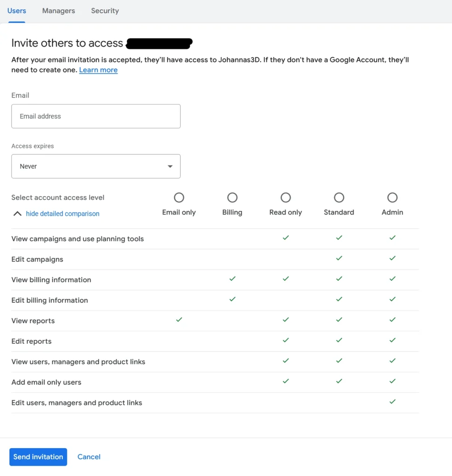Click the hide detailed comparison link
Image resolution: width=452 pixels, height=476 pixels.
coord(63,214)
